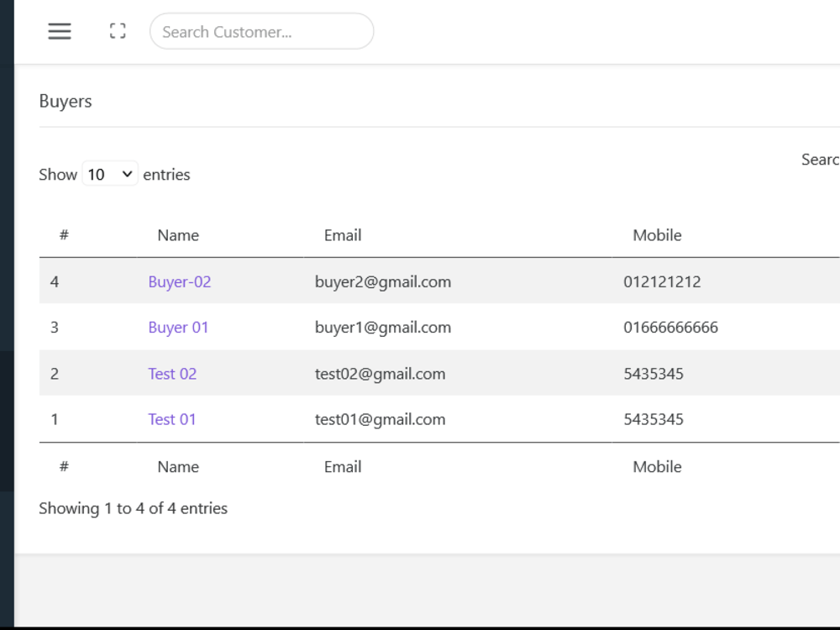The width and height of the screenshot is (840, 630).
Task: Sort table by Mobile header
Action: (658, 235)
